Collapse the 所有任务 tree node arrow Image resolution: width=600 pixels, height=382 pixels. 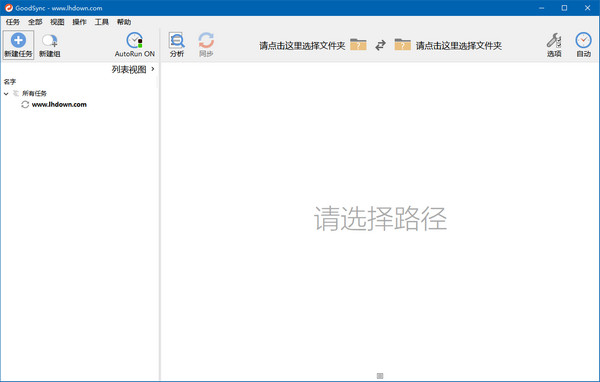pyautogui.click(x=6, y=93)
